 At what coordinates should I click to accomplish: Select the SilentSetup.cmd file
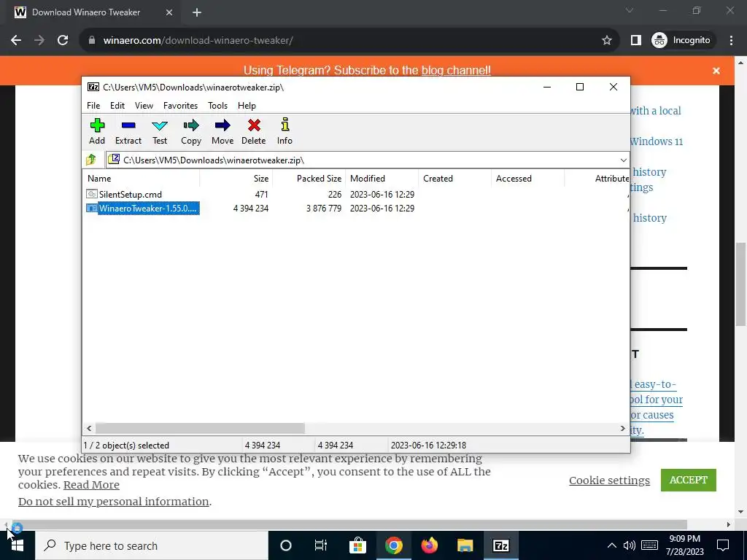[130, 194]
